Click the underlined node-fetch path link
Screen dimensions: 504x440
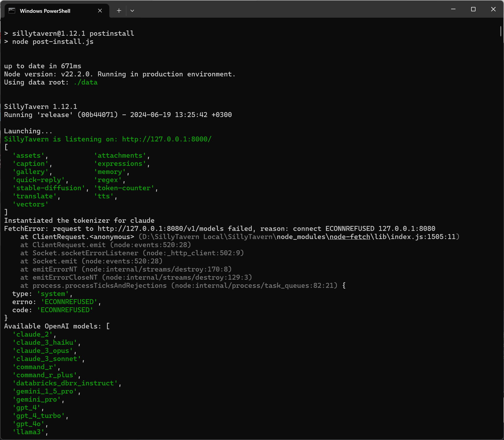click(350, 237)
